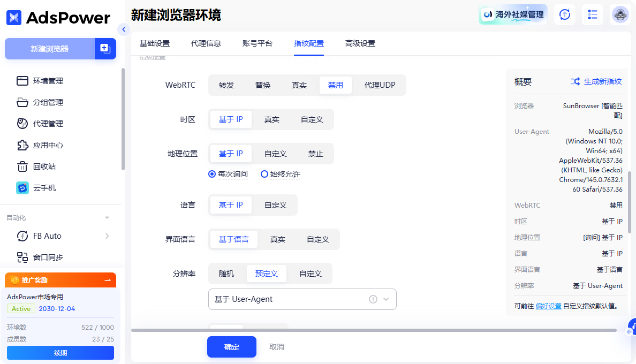Click the 分组管理 folder icon
Viewport: 636px width, 364px height.
click(x=22, y=102)
